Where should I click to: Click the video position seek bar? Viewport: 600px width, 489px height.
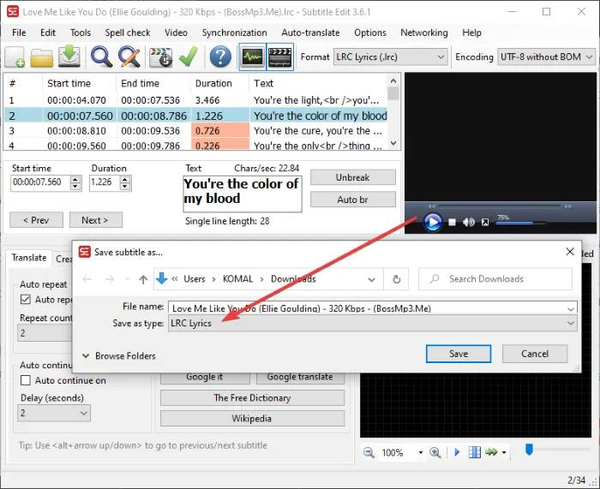(499, 207)
